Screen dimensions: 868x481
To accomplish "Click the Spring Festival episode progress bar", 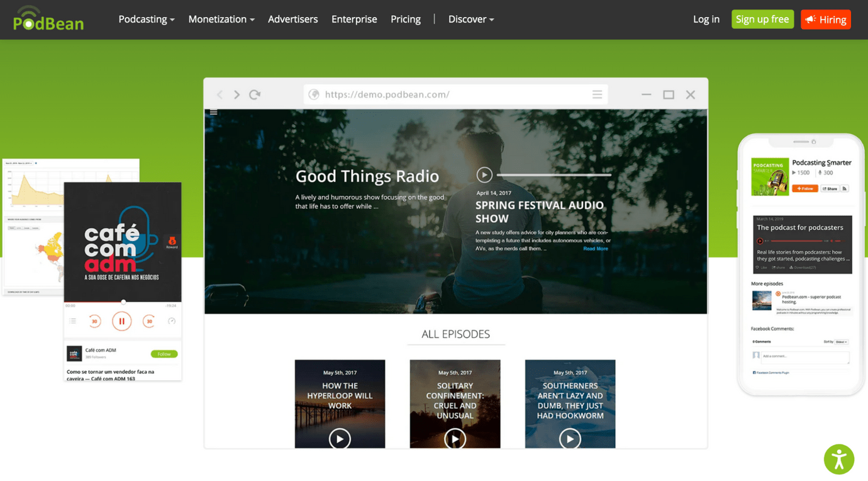I will tap(554, 174).
